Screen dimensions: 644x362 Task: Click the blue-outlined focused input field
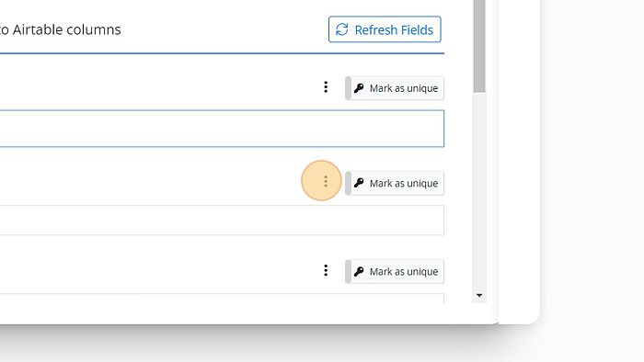tap(222, 129)
